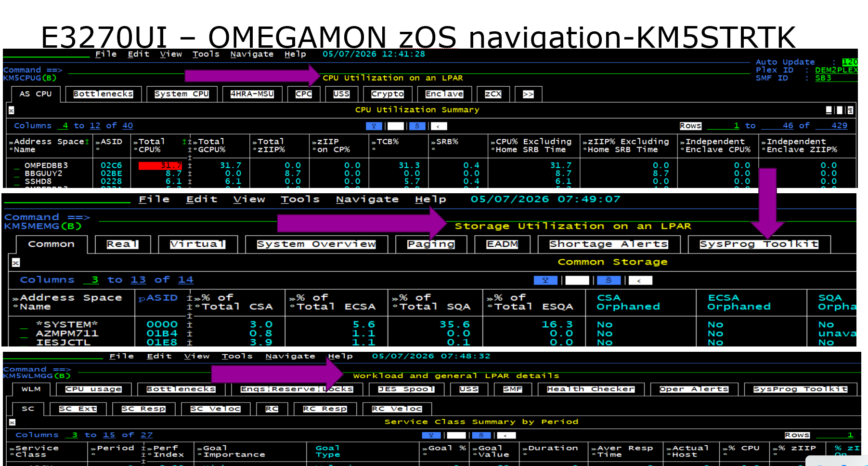Click the white < column-scroll button in Service Class Summary
The height and width of the screenshot is (466, 868).
506,435
